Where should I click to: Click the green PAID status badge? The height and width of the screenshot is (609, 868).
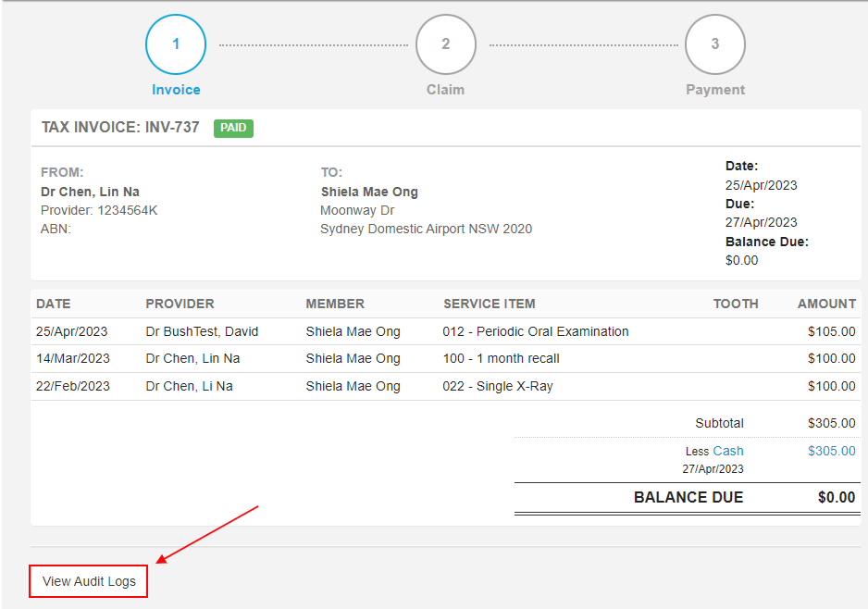tap(233, 128)
